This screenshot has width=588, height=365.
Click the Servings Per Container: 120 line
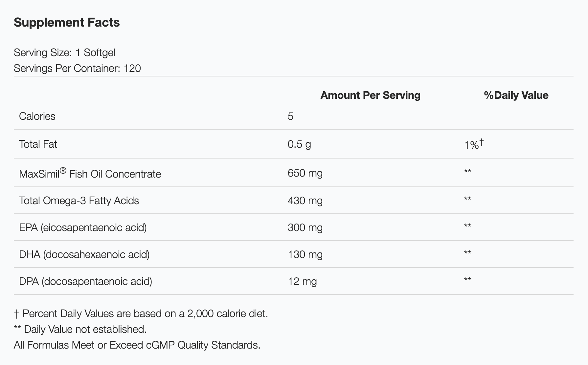click(x=77, y=68)
